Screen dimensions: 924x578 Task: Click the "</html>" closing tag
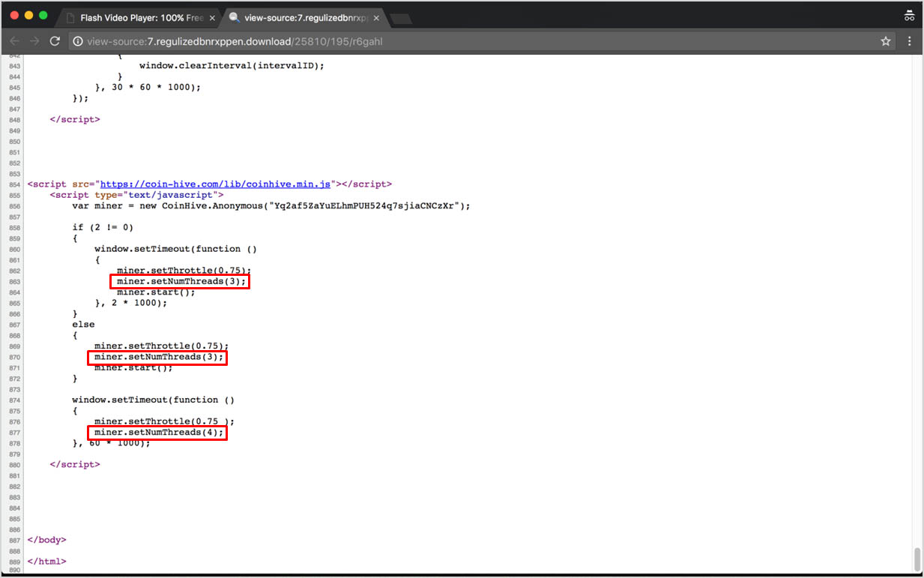(x=46, y=562)
